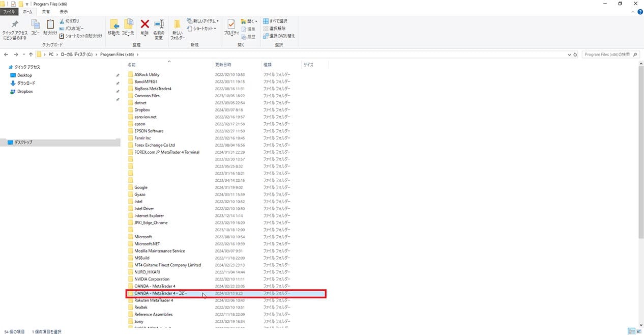Click the properties checkmark in title bar toolbar
Viewport: 644px width, 335px height.
[x=13, y=4]
